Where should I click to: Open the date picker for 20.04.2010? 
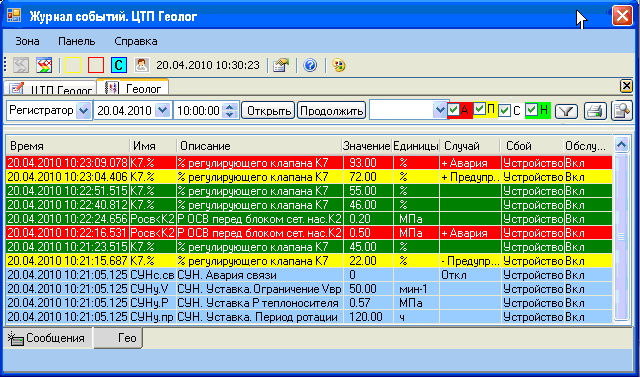tap(162, 110)
